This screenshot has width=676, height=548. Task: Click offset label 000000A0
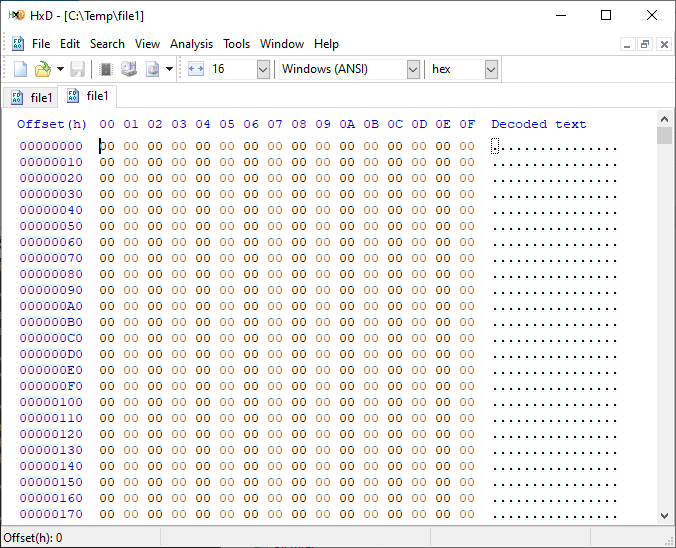click(x=51, y=306)
